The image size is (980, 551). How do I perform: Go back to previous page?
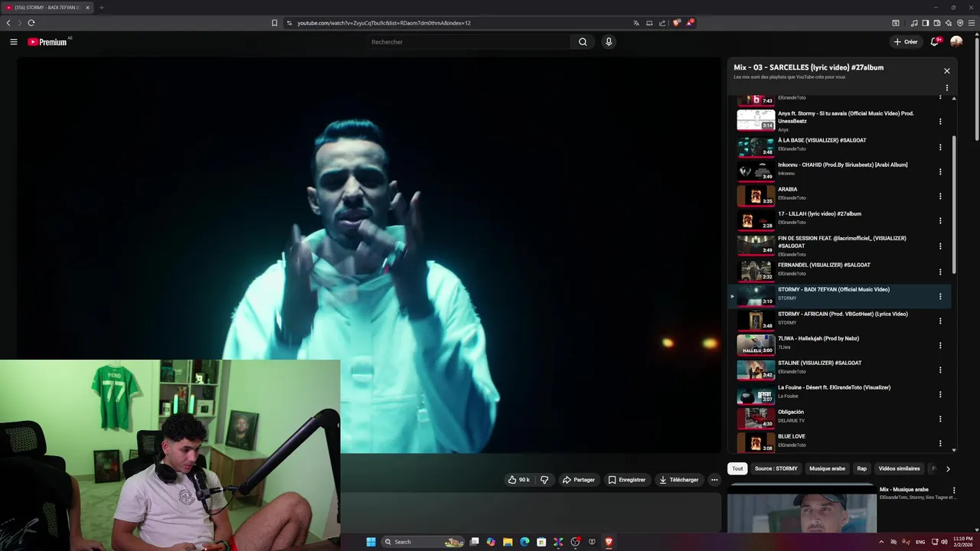8,23
